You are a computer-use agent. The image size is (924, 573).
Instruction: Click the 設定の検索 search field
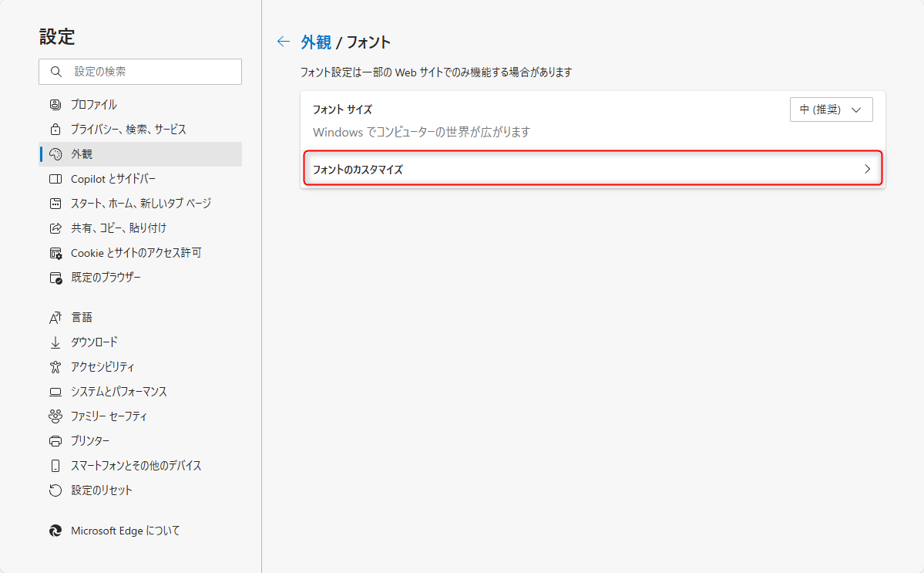coord(140,71)
